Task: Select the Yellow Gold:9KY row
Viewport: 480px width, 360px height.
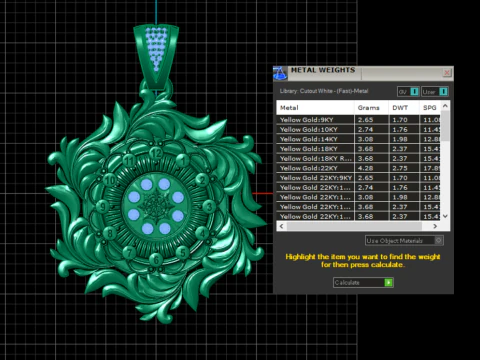Action: [358, 120]
